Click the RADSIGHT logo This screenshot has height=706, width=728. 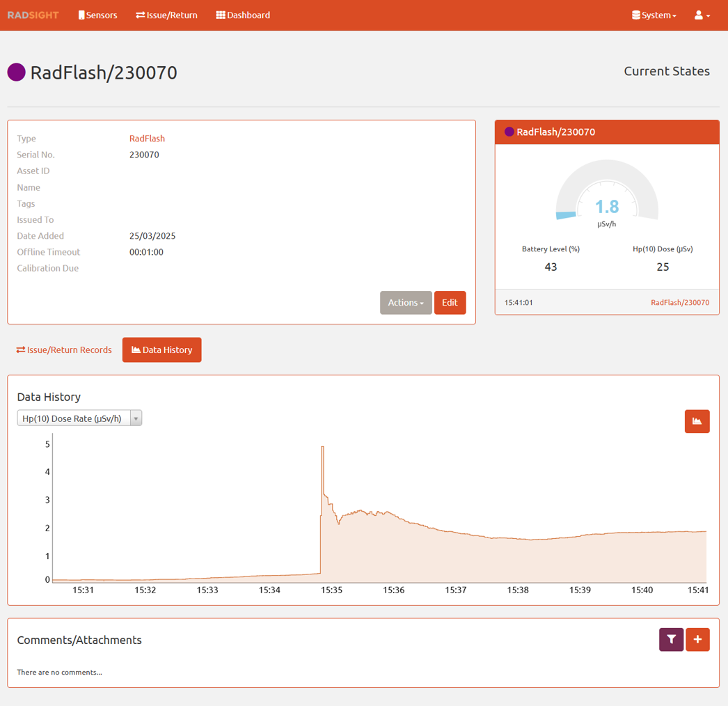[33, 15]
